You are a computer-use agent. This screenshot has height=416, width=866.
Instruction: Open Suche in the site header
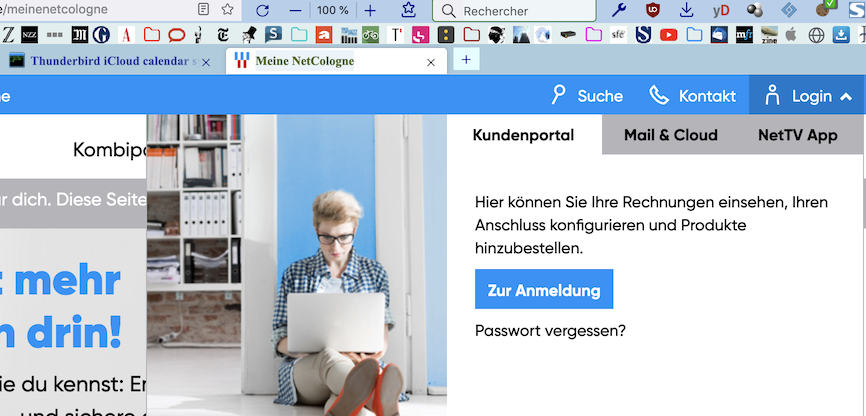tap(588, 96)
